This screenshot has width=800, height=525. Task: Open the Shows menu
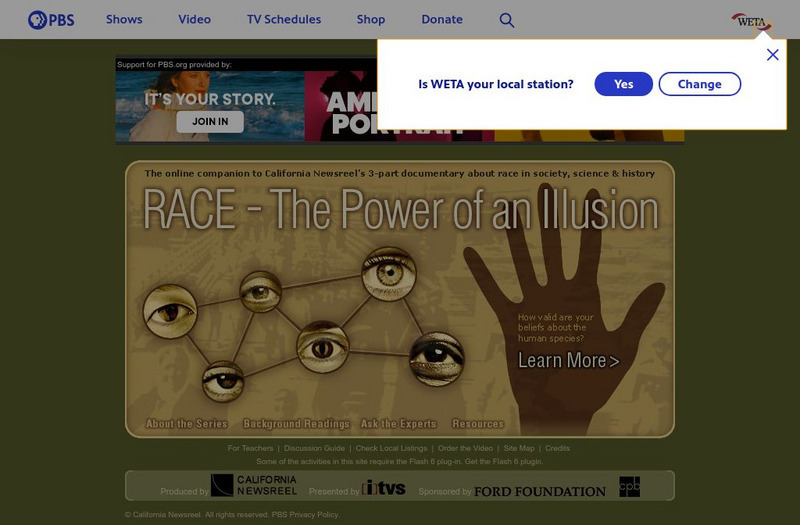point(124,19)
